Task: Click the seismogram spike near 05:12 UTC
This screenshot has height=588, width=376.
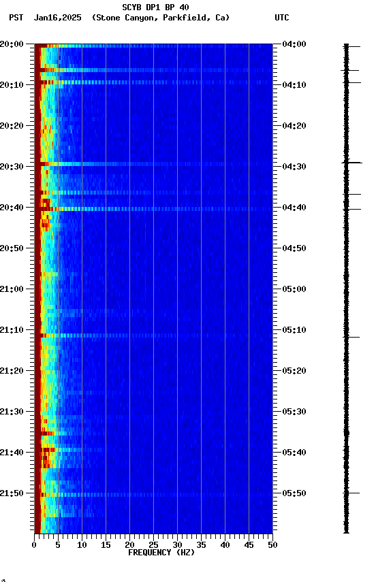Action: click(352, 337)
